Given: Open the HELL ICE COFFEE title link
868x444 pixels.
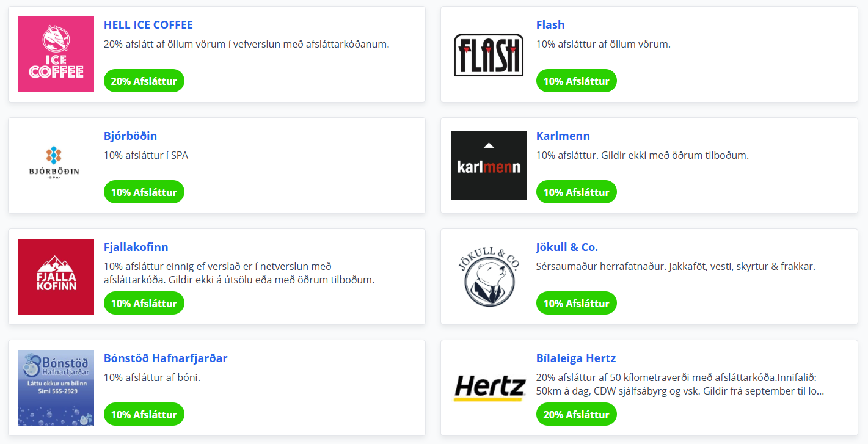Looking at the screenshot, I should click(x=148, y=25).
